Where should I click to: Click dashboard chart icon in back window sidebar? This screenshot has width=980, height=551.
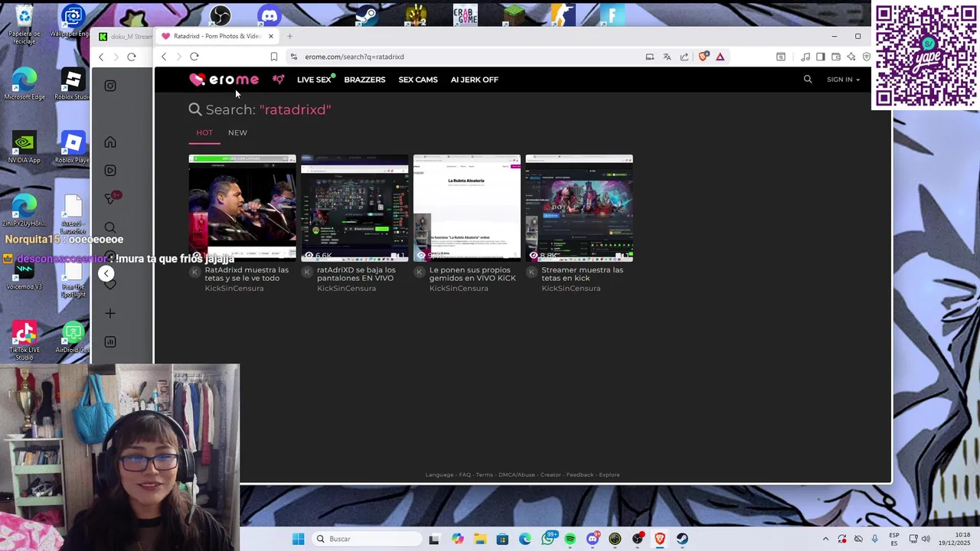[110, 342]
